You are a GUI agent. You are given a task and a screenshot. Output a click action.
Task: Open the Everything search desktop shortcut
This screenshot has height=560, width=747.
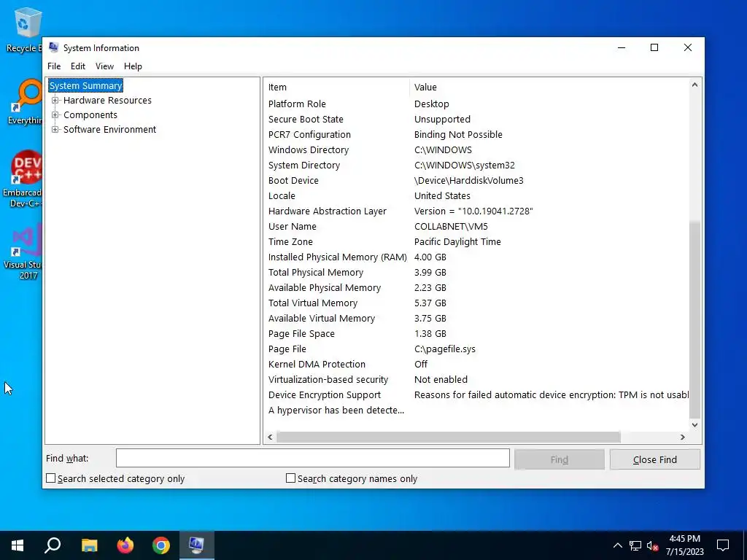(x=25, y=102)
